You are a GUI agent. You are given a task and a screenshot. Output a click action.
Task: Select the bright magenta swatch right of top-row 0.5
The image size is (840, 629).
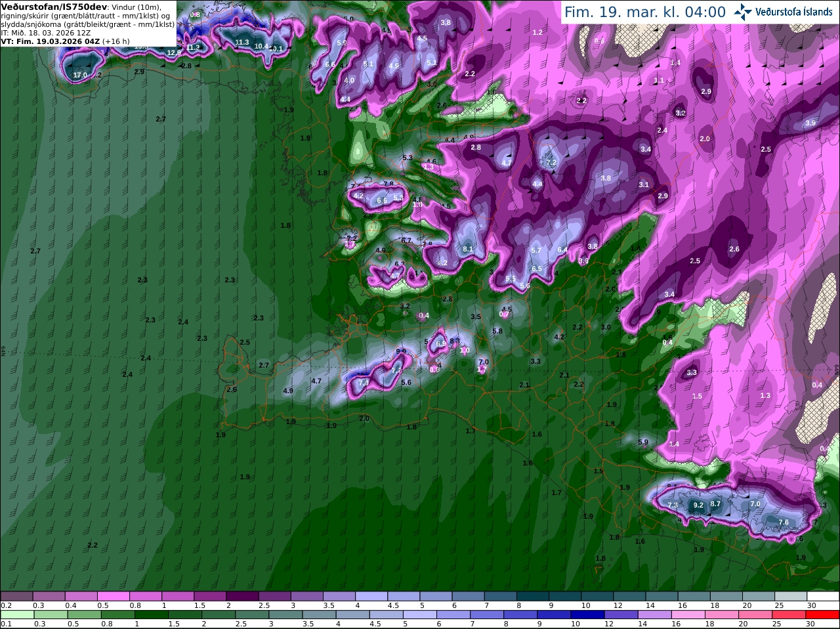(x=113, y=596)
